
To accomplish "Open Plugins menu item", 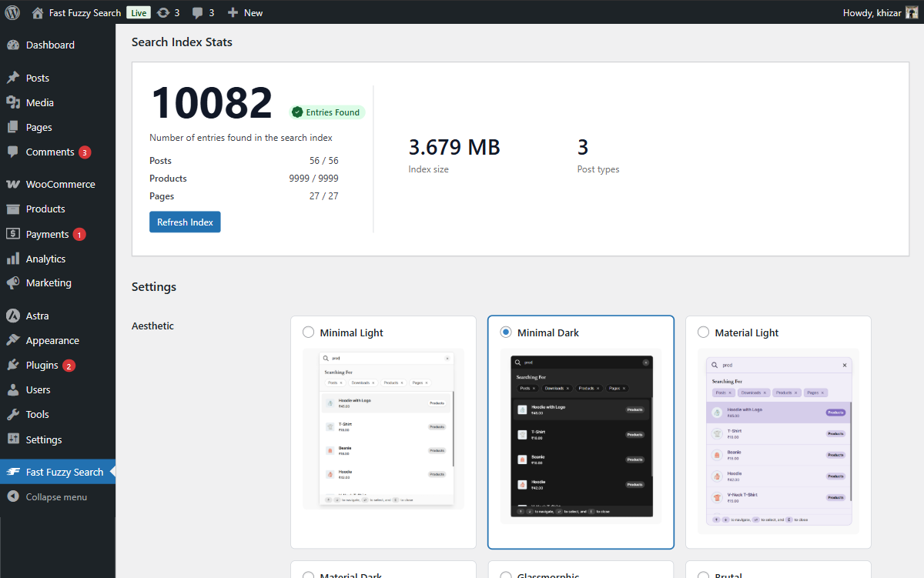I will coord(58,365).
